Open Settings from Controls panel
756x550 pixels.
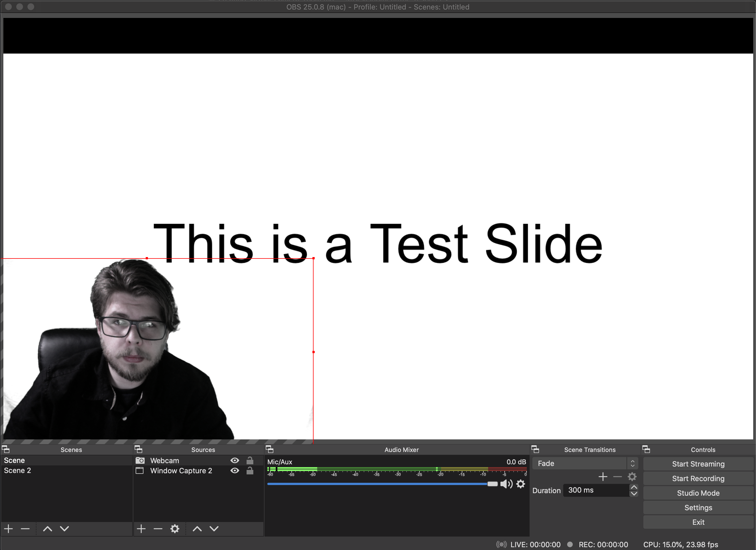coord(698,508)
